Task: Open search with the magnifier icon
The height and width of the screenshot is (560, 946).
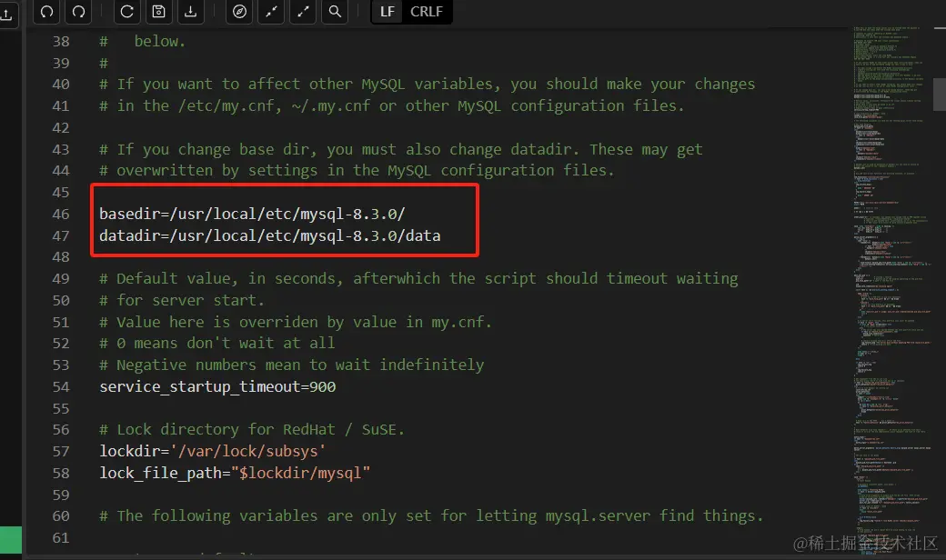Action: coord(335,12)
